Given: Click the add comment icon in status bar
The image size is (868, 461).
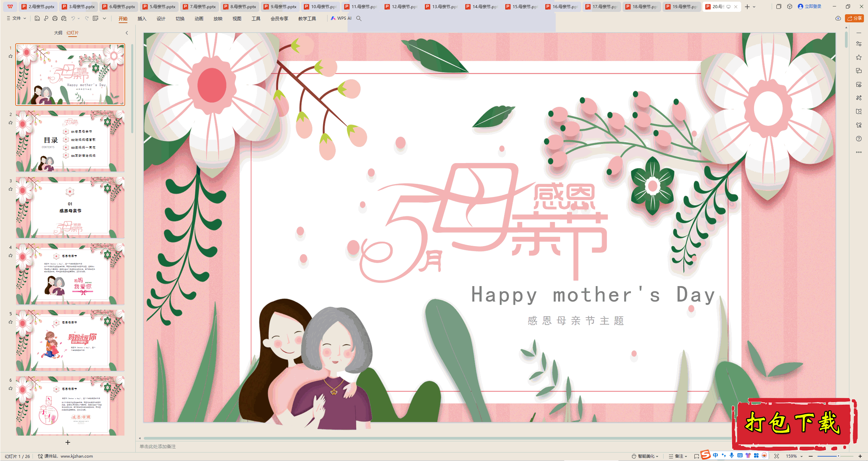Looking at the screenshot, I should (696, 456).
